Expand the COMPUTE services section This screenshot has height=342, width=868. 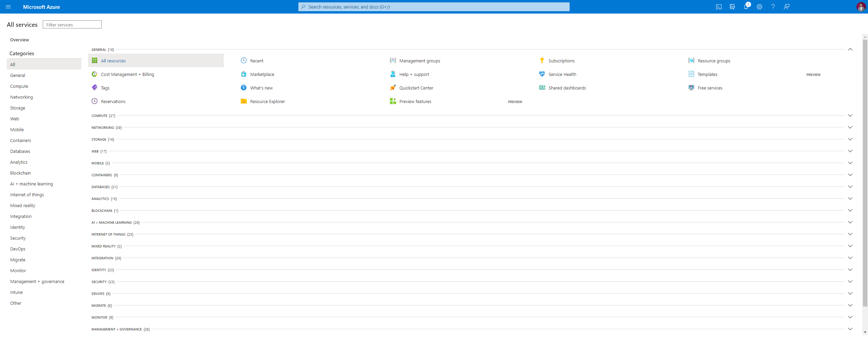850,115
